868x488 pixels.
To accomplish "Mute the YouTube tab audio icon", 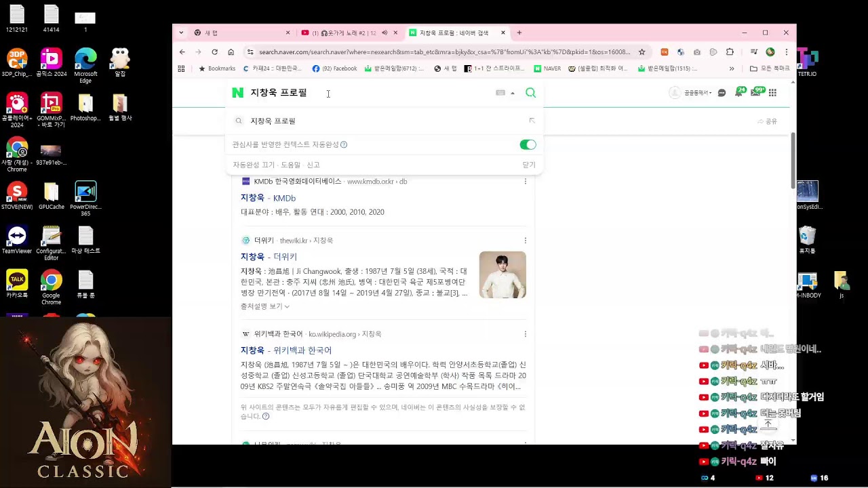I will click(384, 33).
